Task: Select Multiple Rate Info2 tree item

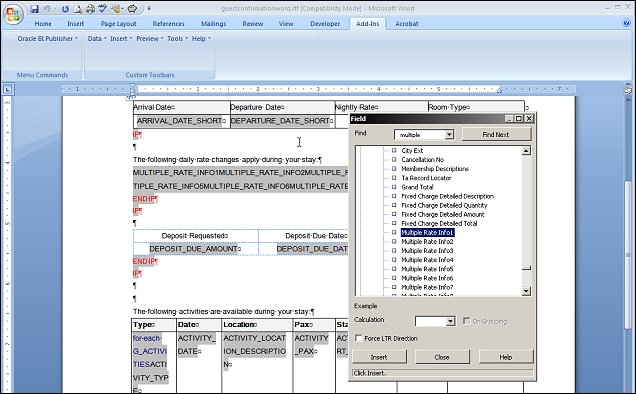Action: point(427,242)
